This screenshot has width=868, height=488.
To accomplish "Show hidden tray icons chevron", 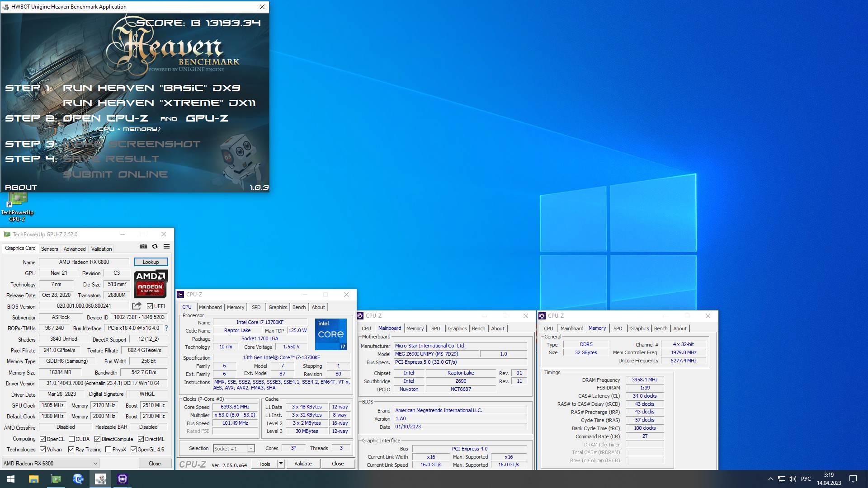I will [x=770, y=479].
